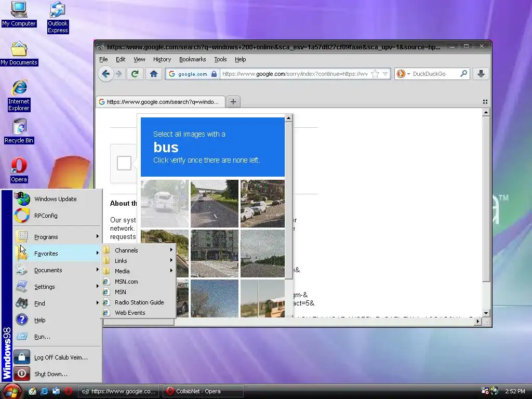The width and height of the screenshot is (532, 399).
Task: Open My Computer desktop icon
Action: [19, 14]
